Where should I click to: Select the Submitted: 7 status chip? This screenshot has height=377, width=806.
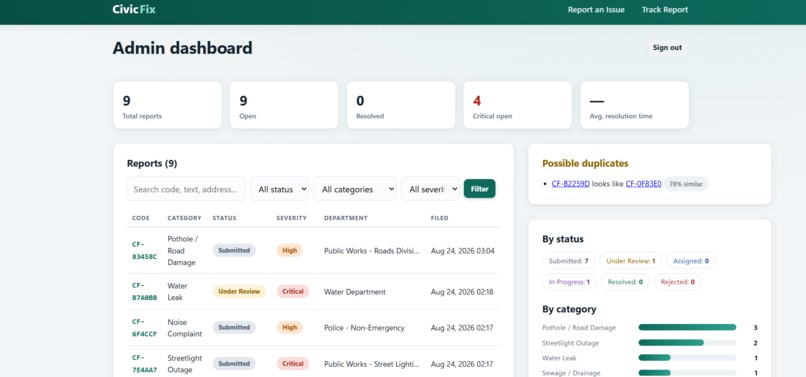click(569, 261)
